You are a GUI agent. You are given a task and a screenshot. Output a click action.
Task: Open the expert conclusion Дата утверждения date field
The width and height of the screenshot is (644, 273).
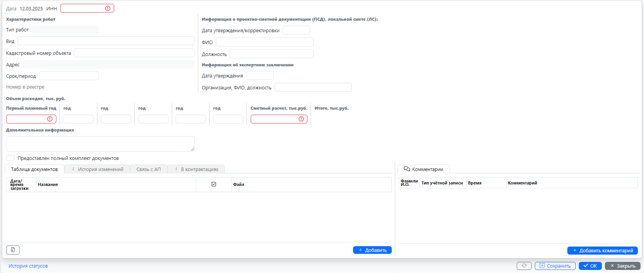click(260, 76)
